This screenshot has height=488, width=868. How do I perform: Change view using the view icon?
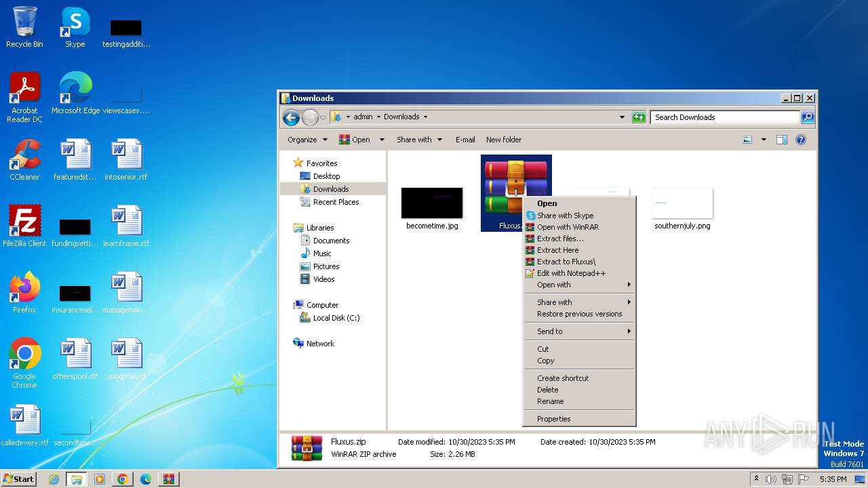747,140
